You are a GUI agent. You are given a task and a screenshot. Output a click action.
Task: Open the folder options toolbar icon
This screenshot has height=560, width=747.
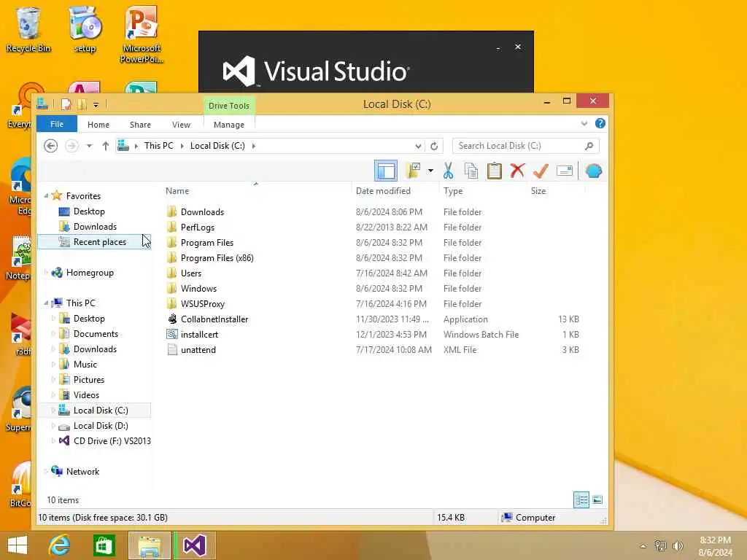[x=413, y=171]
